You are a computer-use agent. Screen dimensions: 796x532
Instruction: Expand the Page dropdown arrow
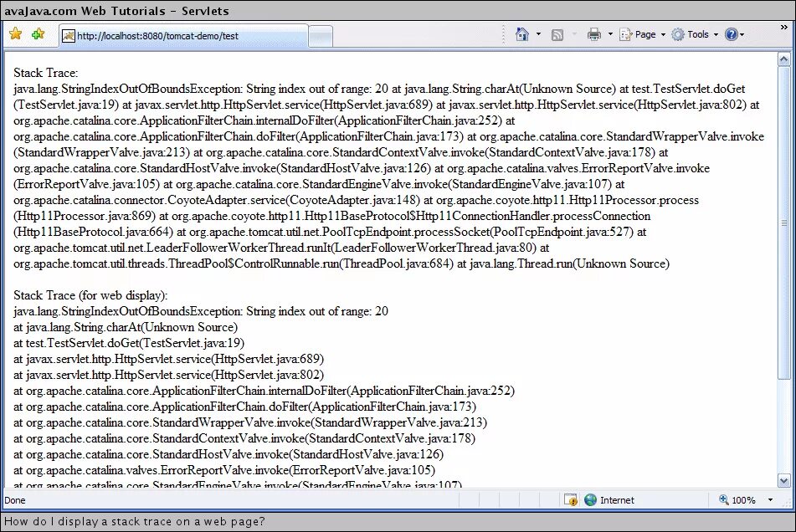click(663, 34)
